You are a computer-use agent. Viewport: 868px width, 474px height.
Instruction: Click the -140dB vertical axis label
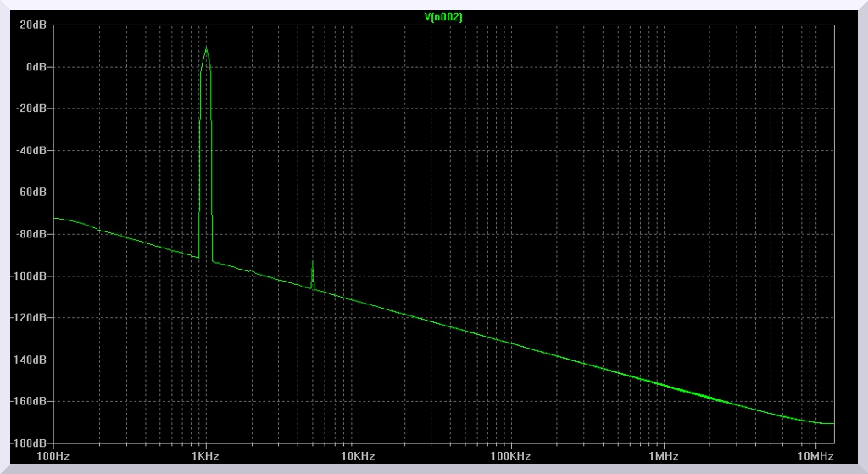(x=30, y=360)
